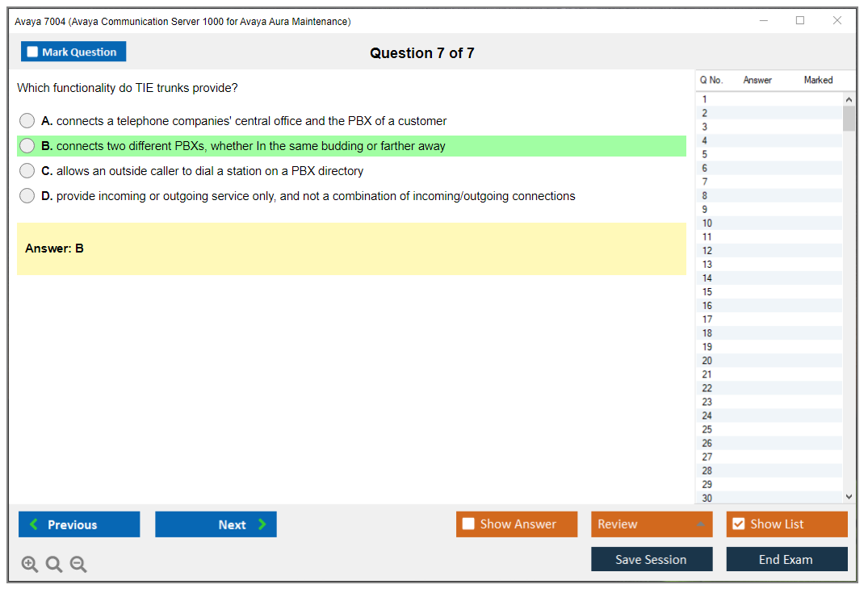Select radio button for answer A
868x593 pixels.
pos(27,121)
